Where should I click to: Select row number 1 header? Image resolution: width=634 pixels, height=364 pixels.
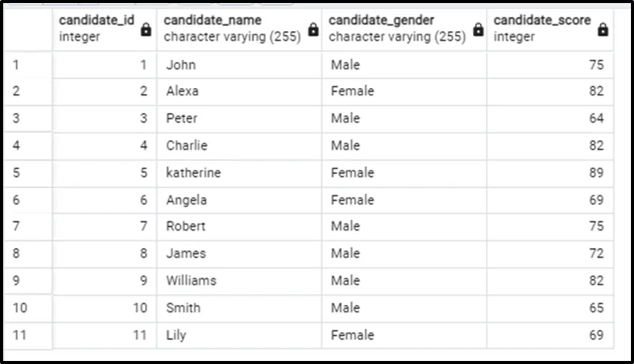coord(27,64)
